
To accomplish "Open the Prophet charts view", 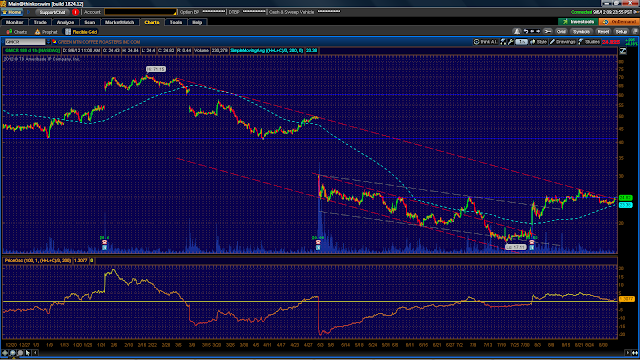I will pos(46,32).
